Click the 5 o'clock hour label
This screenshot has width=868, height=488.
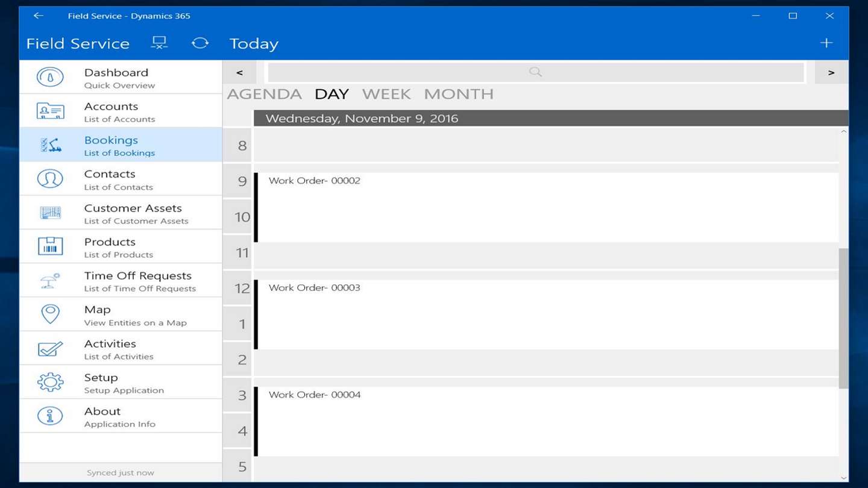click(x=242, y=467)
